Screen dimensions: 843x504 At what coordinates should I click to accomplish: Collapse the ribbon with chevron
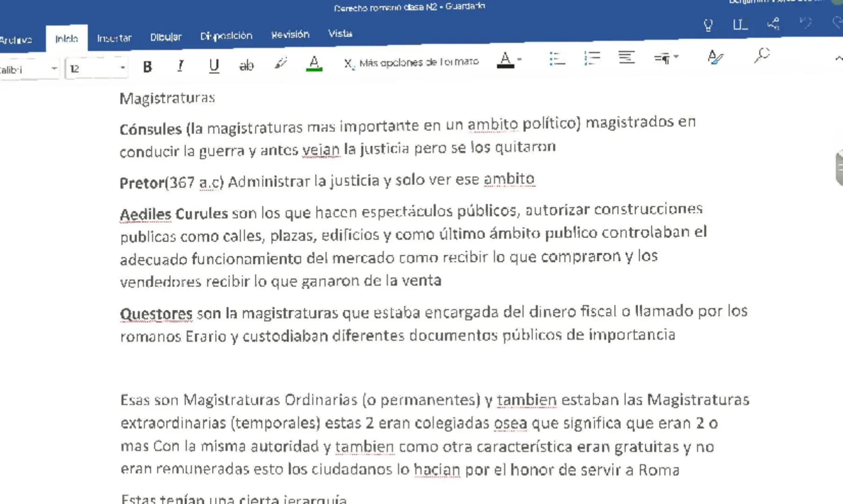pyautogui.click(x=838, y=58)
